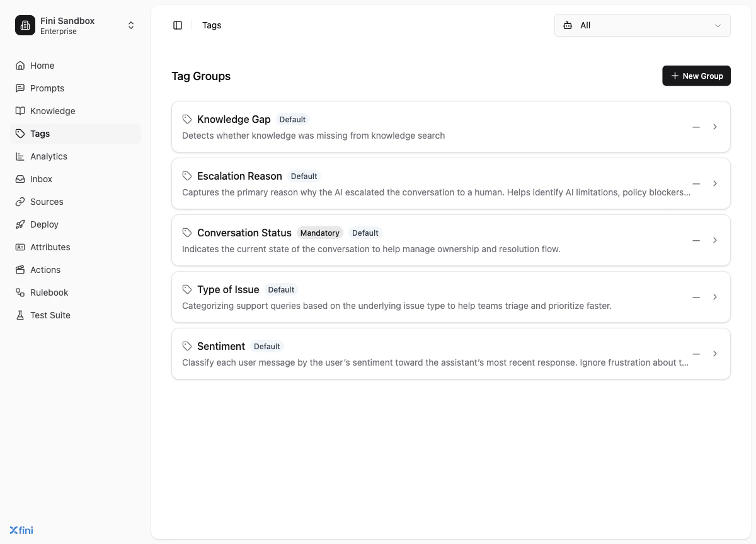Open the Analytics section
This screenshot has height=544, width=756.
click(49, 156)
